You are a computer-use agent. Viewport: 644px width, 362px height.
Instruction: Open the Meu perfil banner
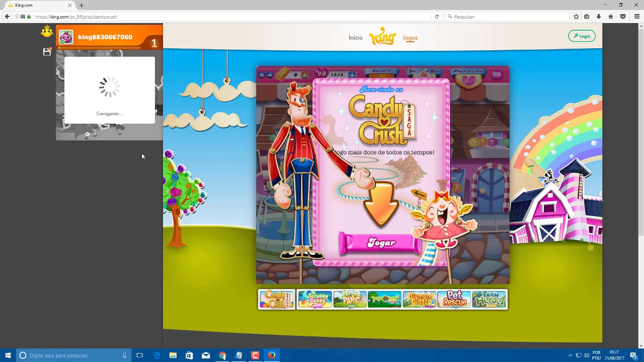pos(381,71)
